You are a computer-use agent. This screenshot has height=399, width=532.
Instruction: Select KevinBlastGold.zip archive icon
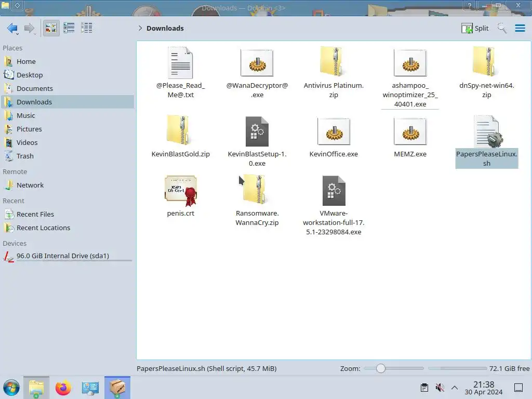pos(180,130)
